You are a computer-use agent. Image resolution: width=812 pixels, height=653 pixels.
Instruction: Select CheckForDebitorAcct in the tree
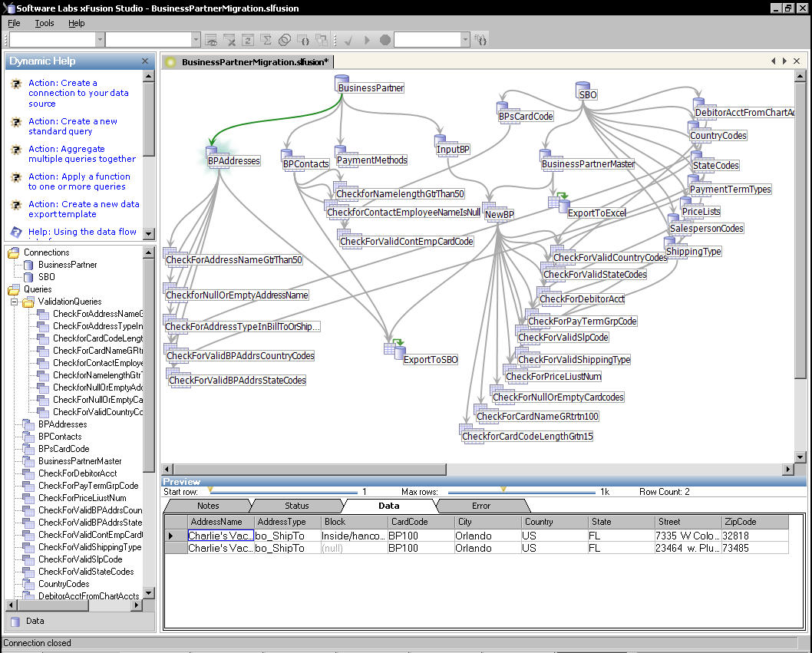click(x=78, y=473)
